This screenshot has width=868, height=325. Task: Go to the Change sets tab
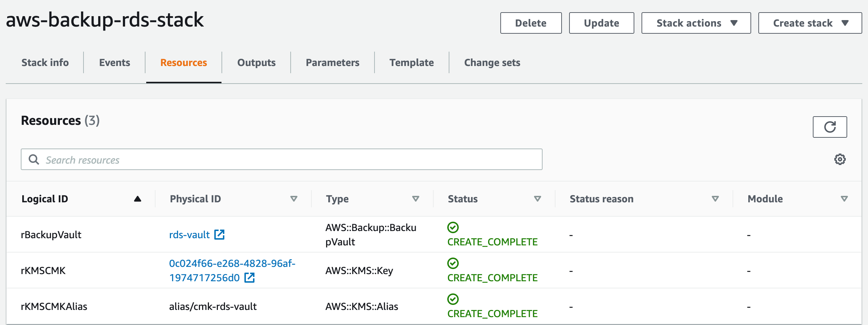click(492, 63)
